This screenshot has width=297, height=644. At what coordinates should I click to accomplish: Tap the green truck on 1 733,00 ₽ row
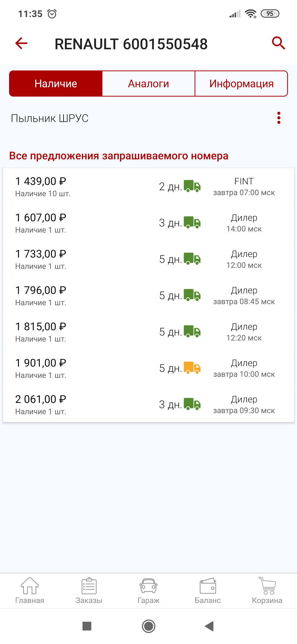(192, 259)
